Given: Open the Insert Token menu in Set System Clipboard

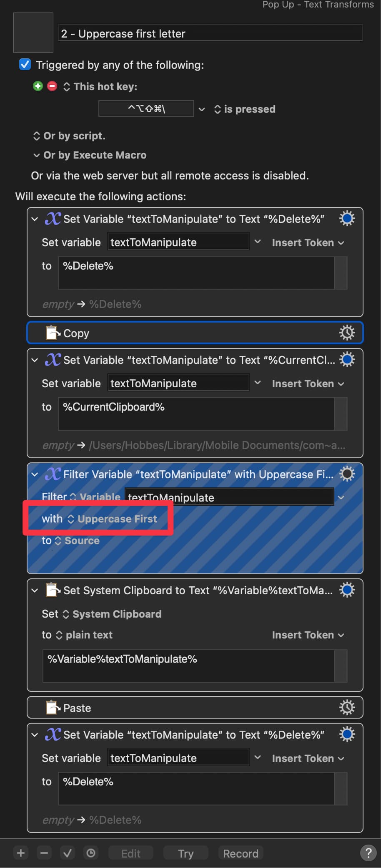Looking at the screenshot, I should [308, 635].
